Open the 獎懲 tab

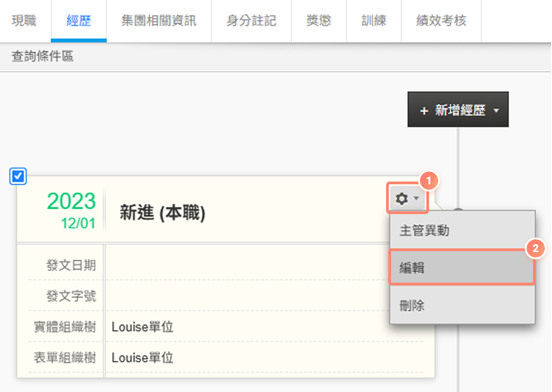coord(319,21)
